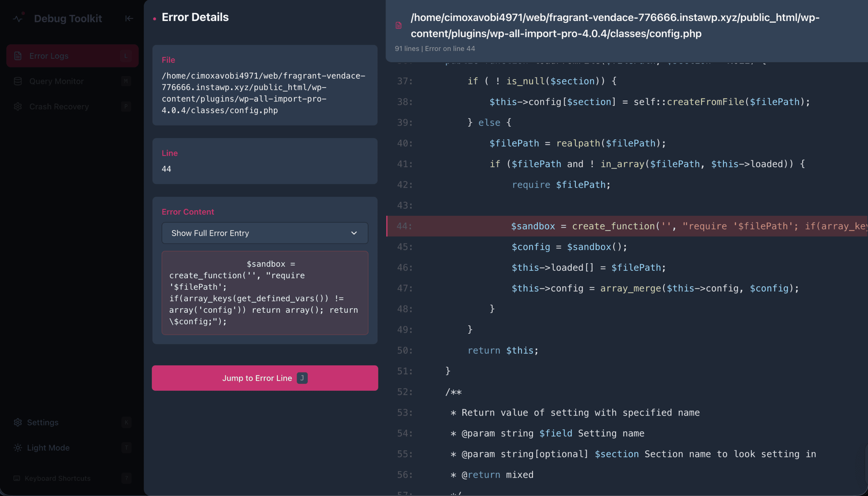This screenshot has height=496, width=868.
Task: Click the Crash Recovery gear icon
Action: [x=18, y=107]
